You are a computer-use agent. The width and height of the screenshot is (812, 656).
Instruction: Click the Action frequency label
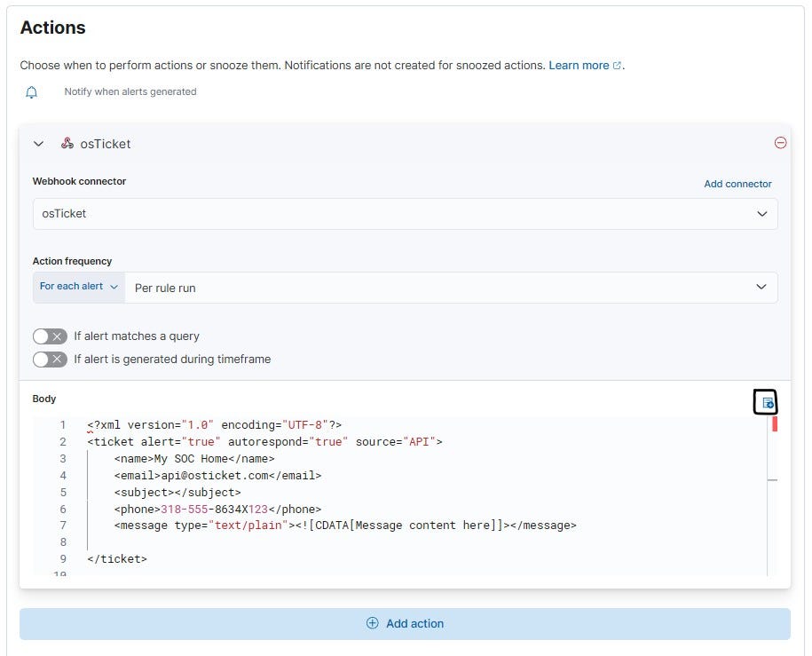(x=72, y=261)
